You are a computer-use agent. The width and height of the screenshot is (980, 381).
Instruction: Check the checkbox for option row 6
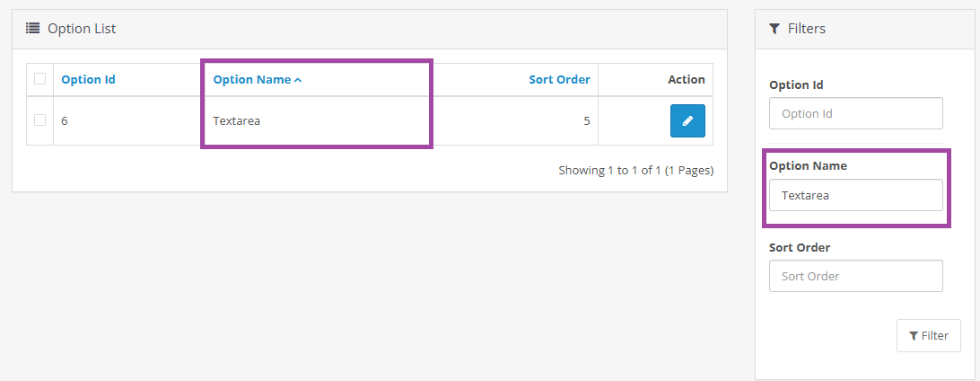[39, 120]
